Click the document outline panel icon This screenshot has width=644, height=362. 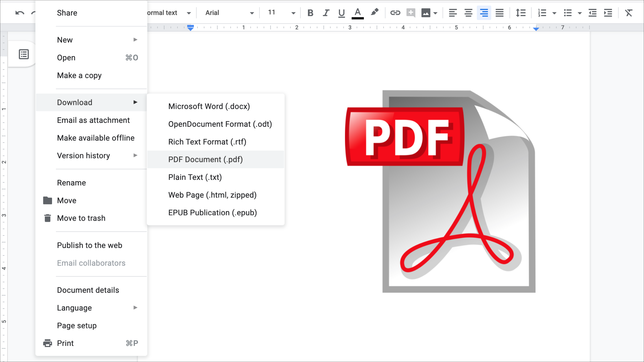[x=24, y=54]
